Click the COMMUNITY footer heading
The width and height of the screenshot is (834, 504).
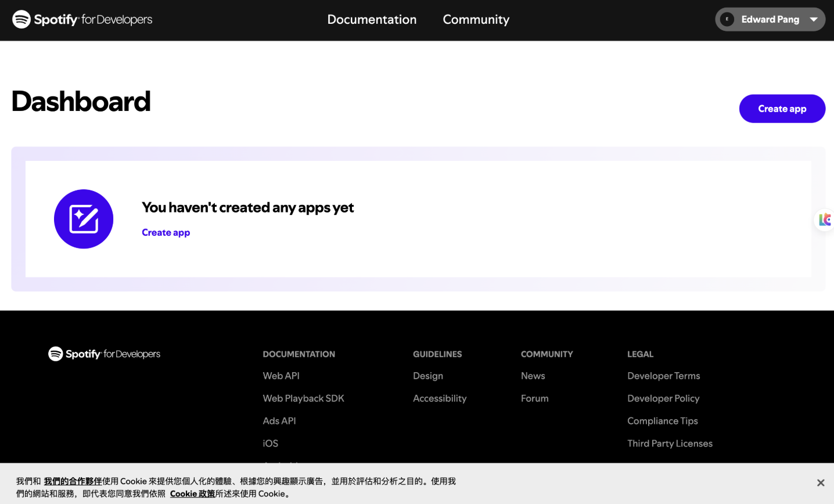coord(547,354)
